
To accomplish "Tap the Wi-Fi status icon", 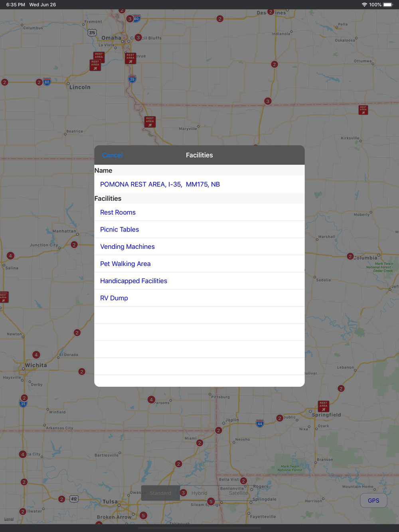I will point(364,4).
